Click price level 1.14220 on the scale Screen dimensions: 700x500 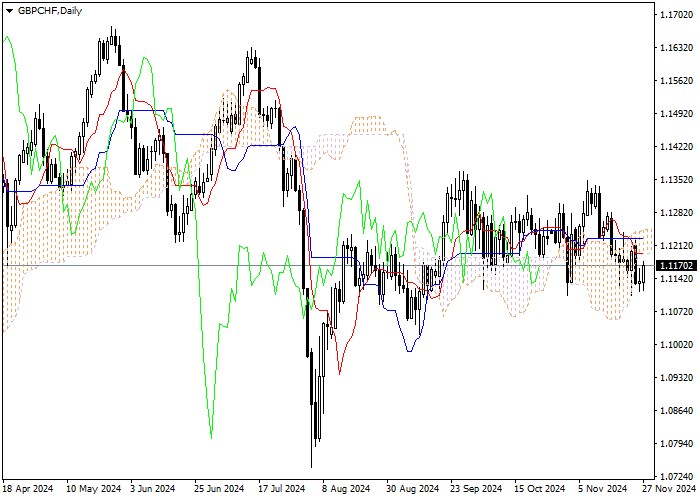coord(676,147)
